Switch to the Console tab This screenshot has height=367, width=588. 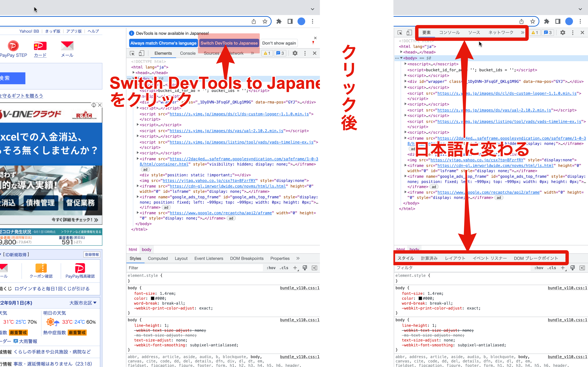click(188, 53)
